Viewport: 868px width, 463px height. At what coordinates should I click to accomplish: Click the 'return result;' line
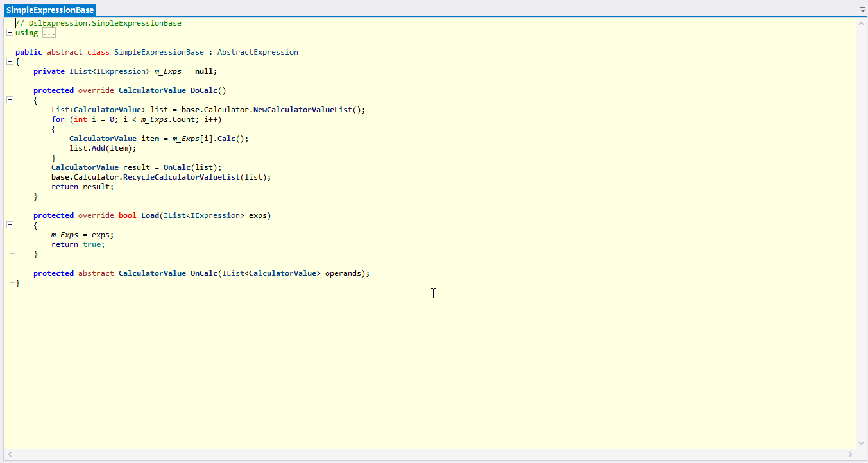(x=83, y=187)
